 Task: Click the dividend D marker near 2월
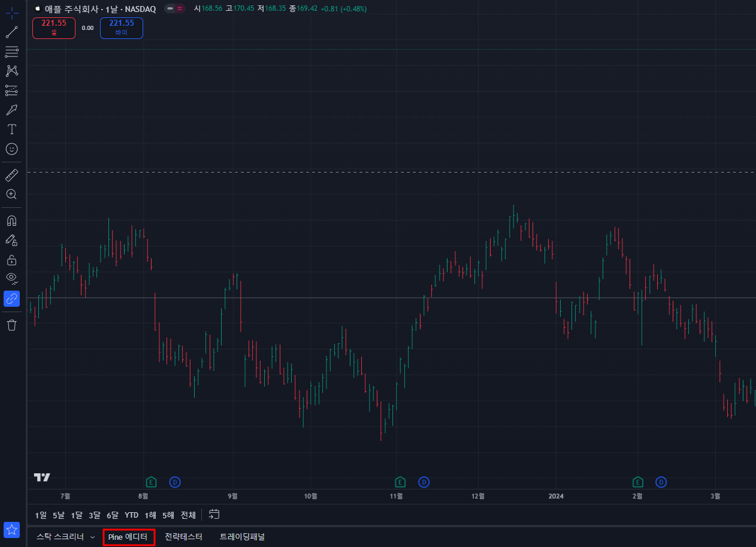pyautogui.click(x=661, y=482)
